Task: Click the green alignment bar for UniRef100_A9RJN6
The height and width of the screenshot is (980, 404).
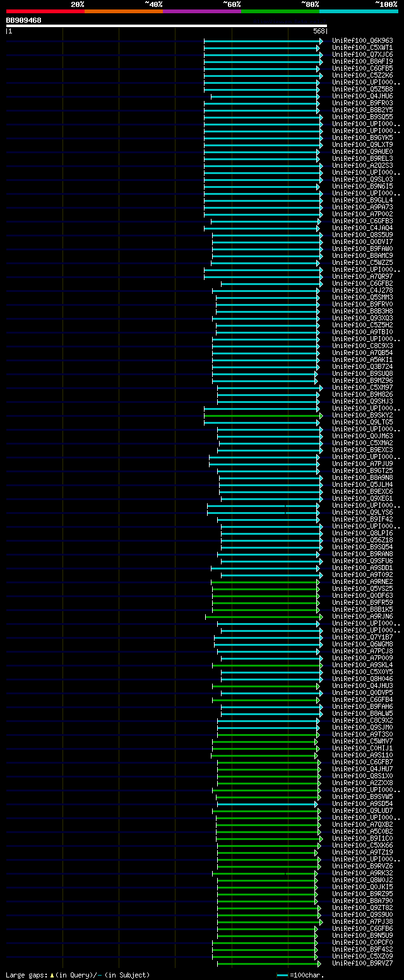Action: 264,617
